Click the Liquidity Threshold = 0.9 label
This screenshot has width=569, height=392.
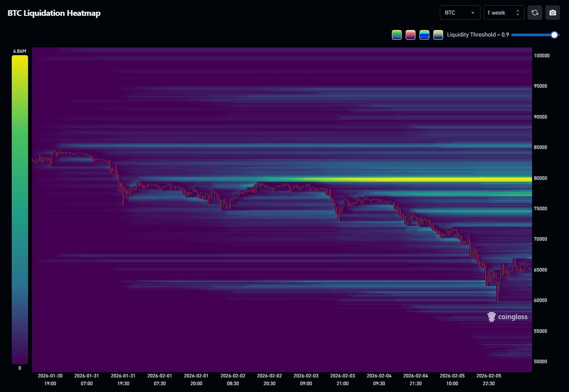click(x=478, y=35)
